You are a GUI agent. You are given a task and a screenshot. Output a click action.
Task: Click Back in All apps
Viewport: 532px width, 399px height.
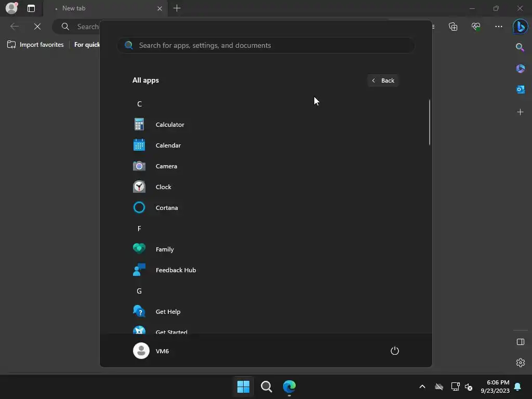pos(383,81)
